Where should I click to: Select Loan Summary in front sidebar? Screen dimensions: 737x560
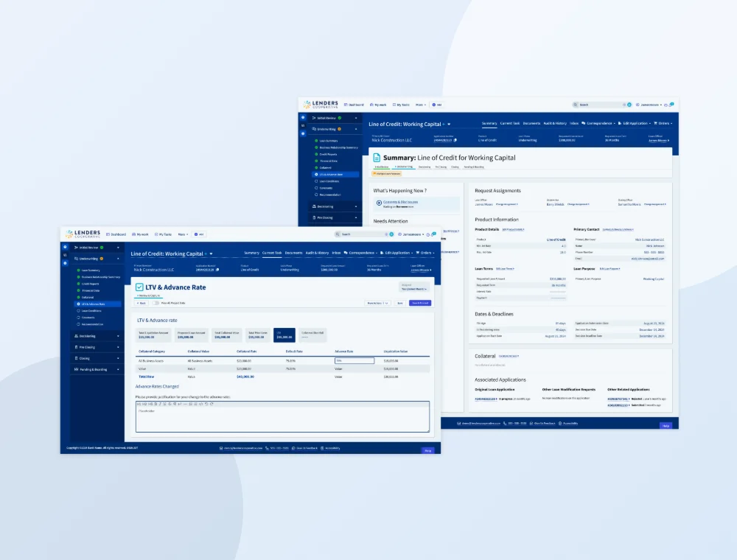click(90, 270)
